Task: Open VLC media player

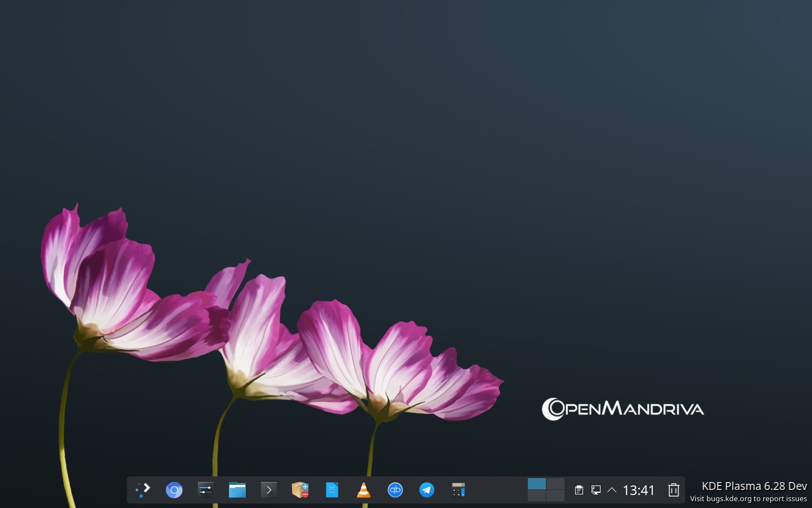Action: (x=364, y=490)
